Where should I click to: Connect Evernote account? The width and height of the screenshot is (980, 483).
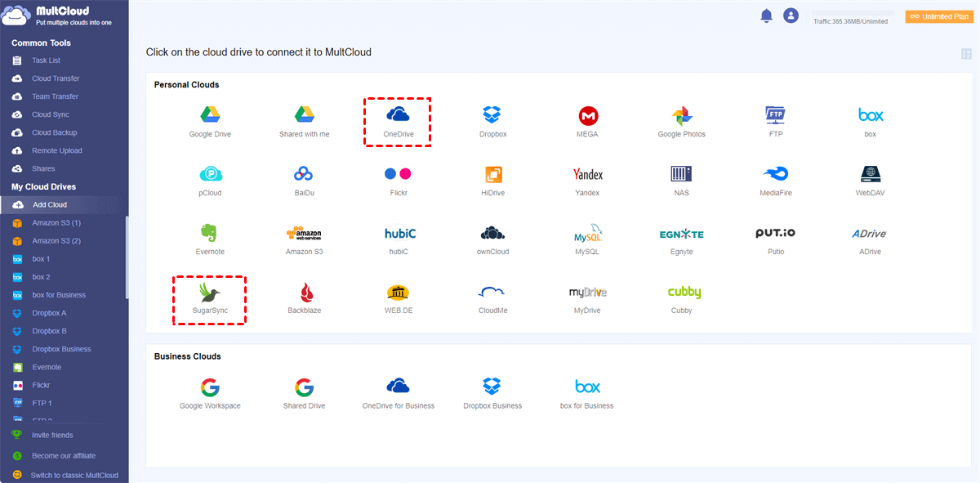click(210, 239)
